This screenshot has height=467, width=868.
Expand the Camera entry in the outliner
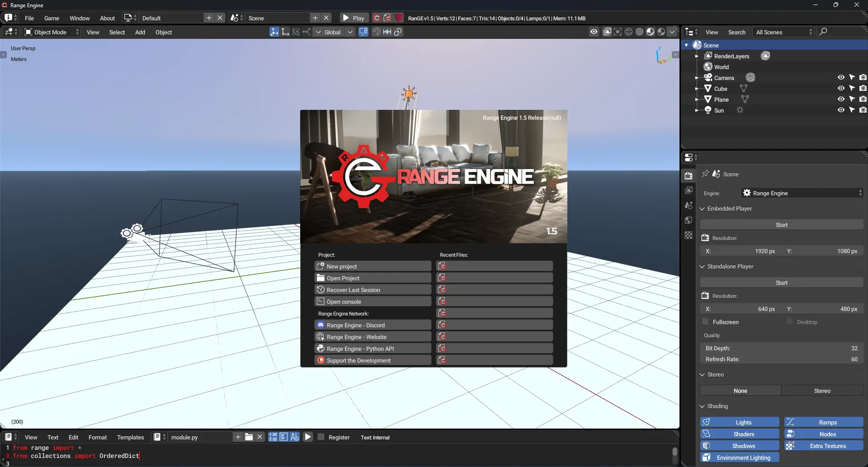(696, 77)
